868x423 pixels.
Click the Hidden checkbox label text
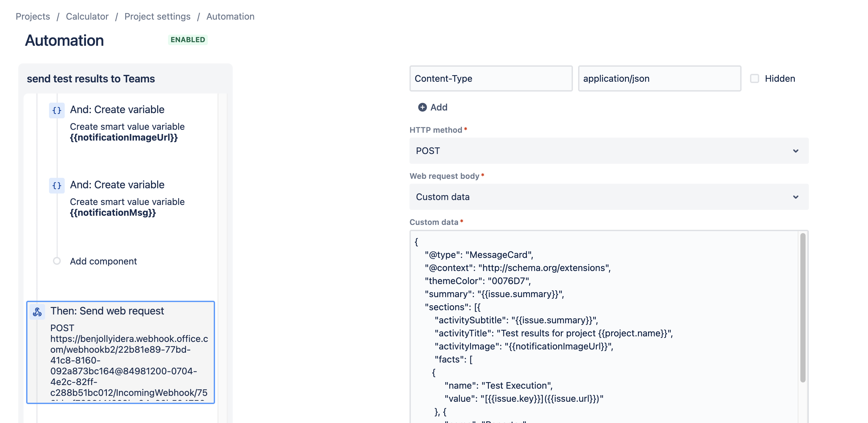[x=780, y=78]
